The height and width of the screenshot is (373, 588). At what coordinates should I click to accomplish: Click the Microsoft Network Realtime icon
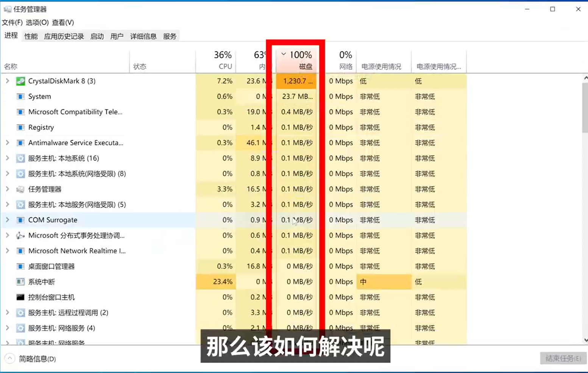click(20, 251)
